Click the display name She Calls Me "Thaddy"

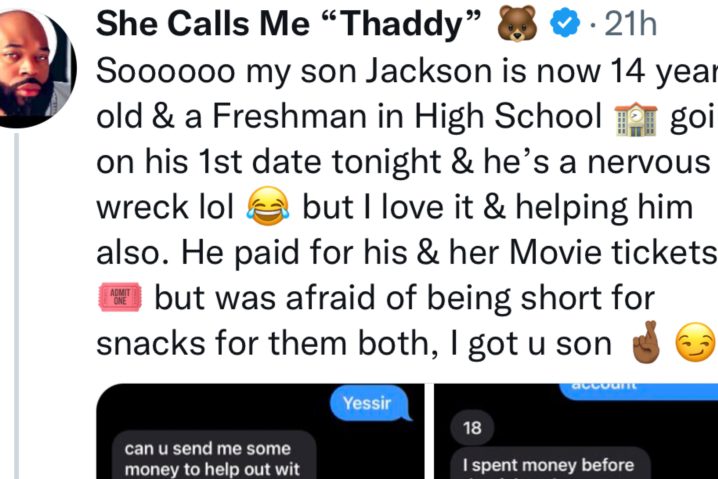[289, 24]
